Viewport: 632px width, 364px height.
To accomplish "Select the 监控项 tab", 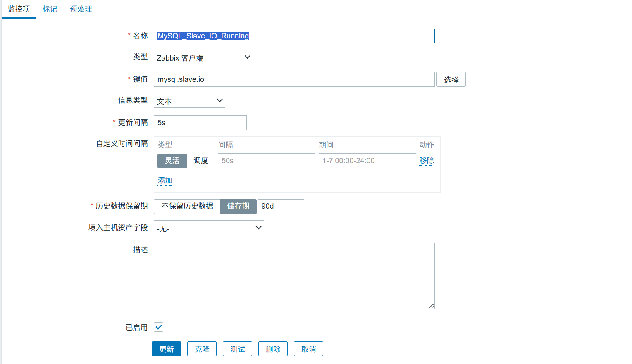I will click(x=19, y=9).
